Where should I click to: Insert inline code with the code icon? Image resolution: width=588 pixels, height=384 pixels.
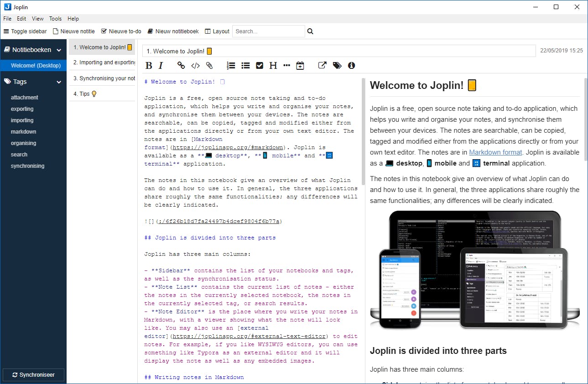195,66
